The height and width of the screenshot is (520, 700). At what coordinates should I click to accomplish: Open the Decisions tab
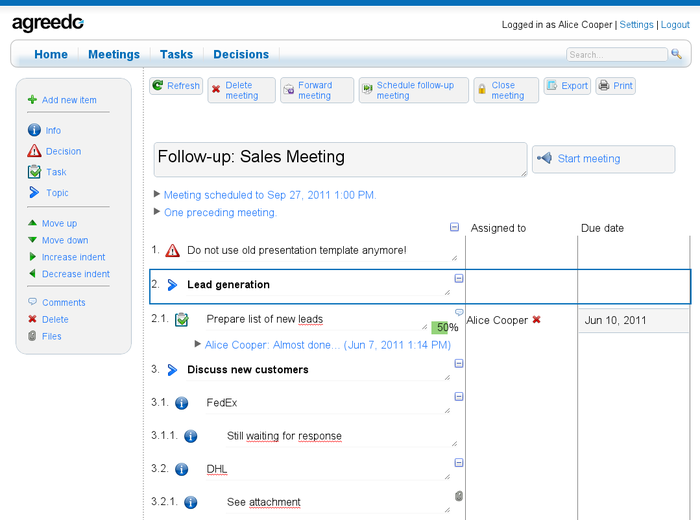tap(241, 55)
